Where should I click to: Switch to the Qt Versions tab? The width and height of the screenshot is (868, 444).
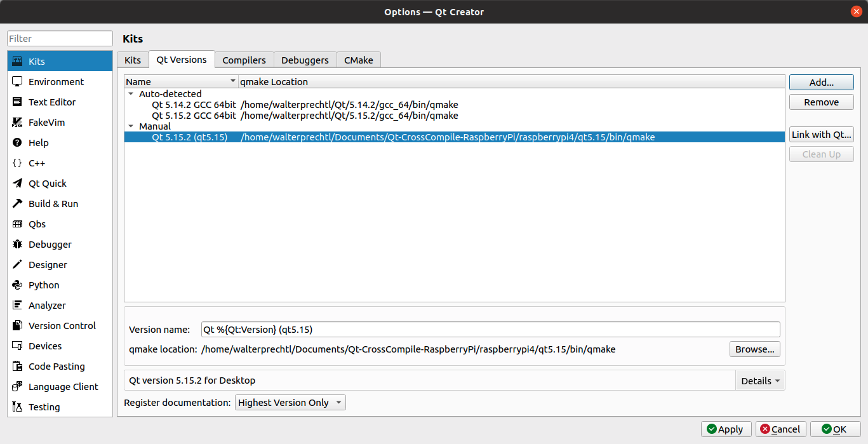tap(182, 59)
